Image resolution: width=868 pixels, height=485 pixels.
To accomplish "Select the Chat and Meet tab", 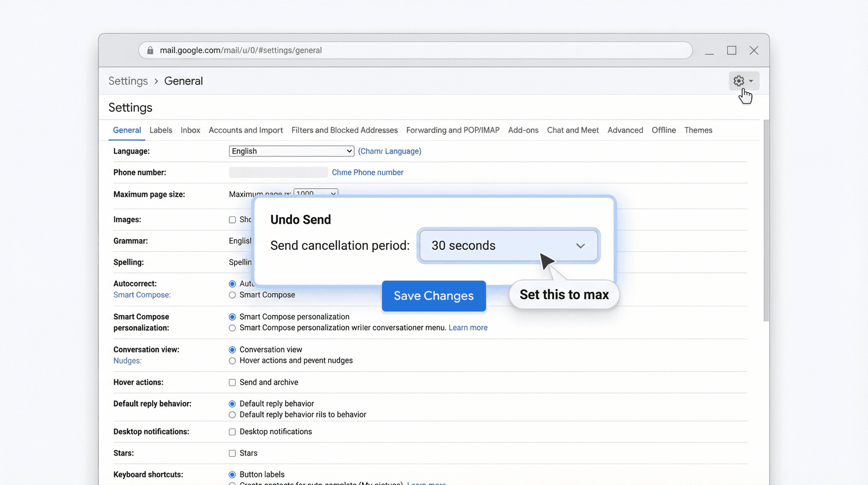I will point(573,130).
